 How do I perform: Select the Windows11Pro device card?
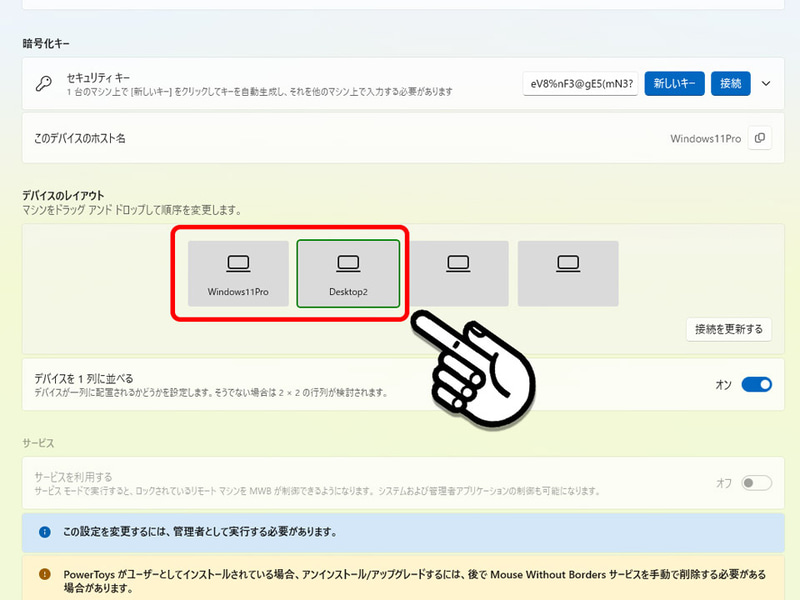[x=237, y=272]
